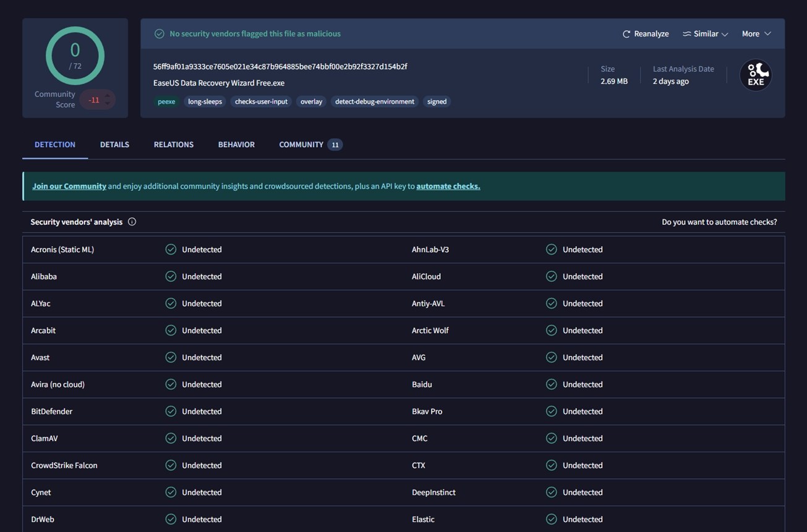The height and width of the screenshot is (532, 807).
Task: Switch to the Details tab
Action: coord(114,144)
